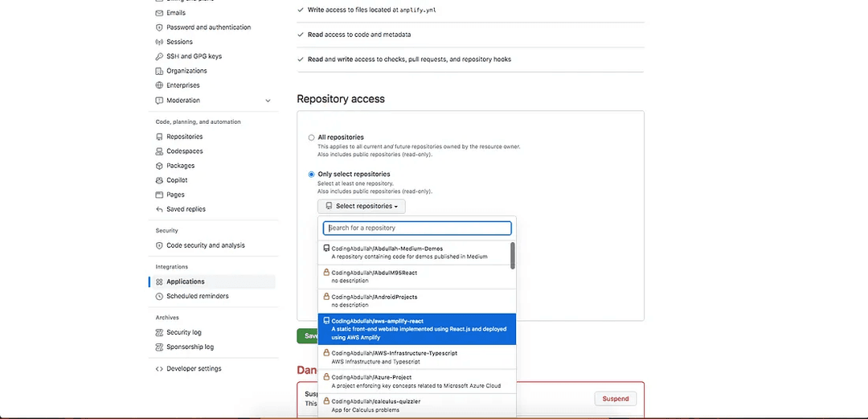
Task: Select the Only select repositories radio button
Action: click(x=311, y=175)
